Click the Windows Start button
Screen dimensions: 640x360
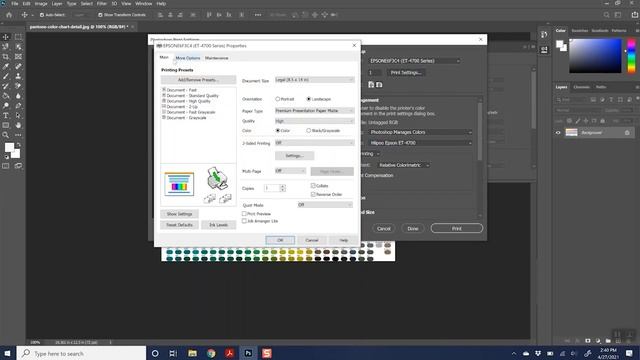[7, 353]
